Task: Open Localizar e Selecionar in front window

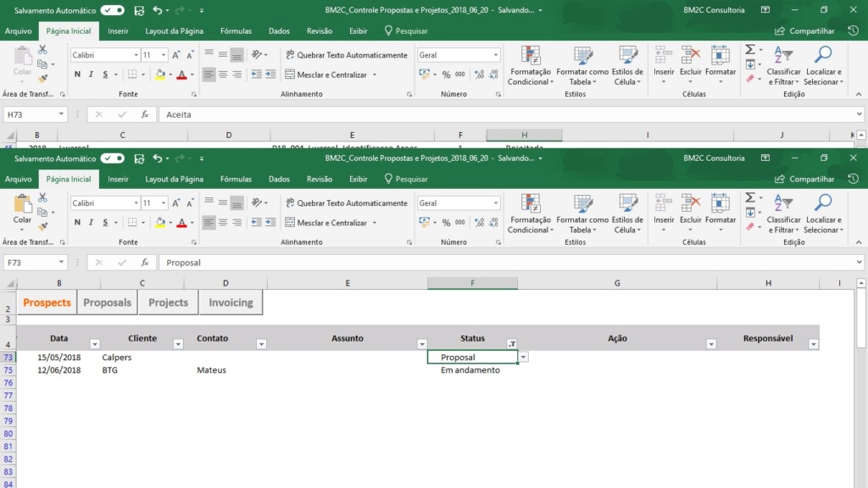Action: point(823,213)
